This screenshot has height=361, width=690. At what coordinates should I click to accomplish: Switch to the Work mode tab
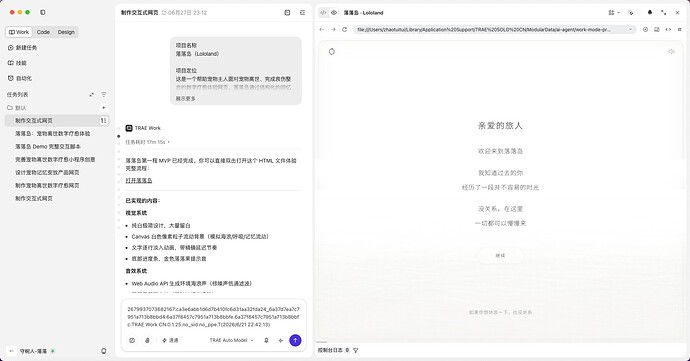point(19,32)
